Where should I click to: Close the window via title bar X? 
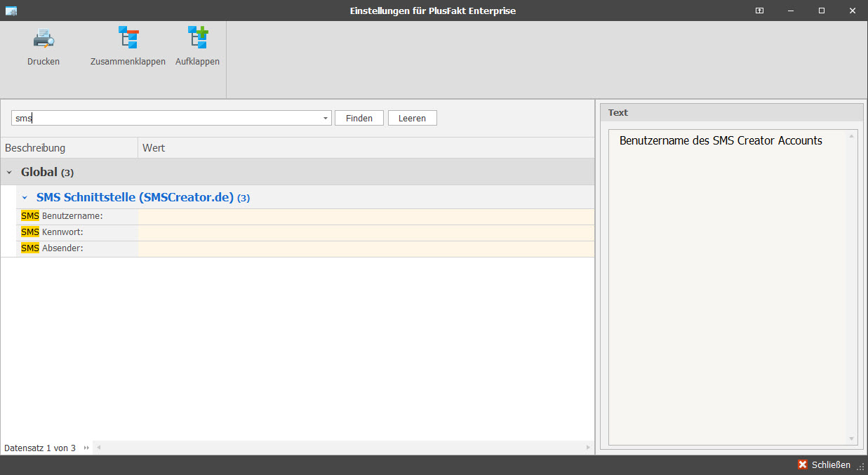click(853, 11)
